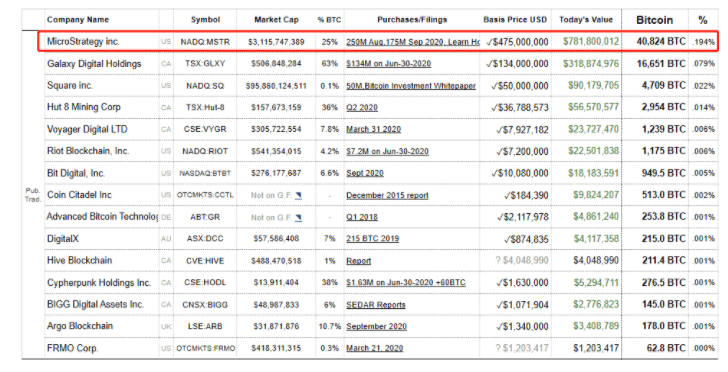728x372 pixels.
Task: Select the "$475,000,000" basis price cell
Action: tap(517, 42)
